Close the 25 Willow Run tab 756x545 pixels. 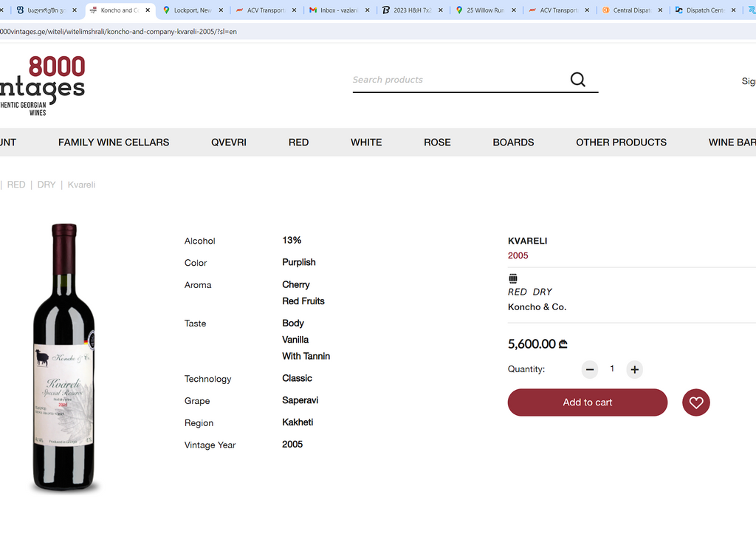pos(514,10)
